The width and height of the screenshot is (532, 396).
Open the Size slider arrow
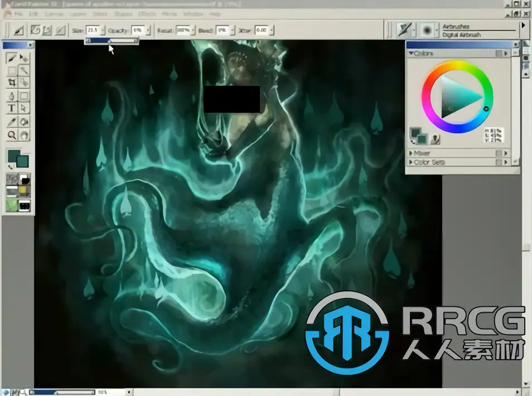pyautogui.click(x=103, y=30)
